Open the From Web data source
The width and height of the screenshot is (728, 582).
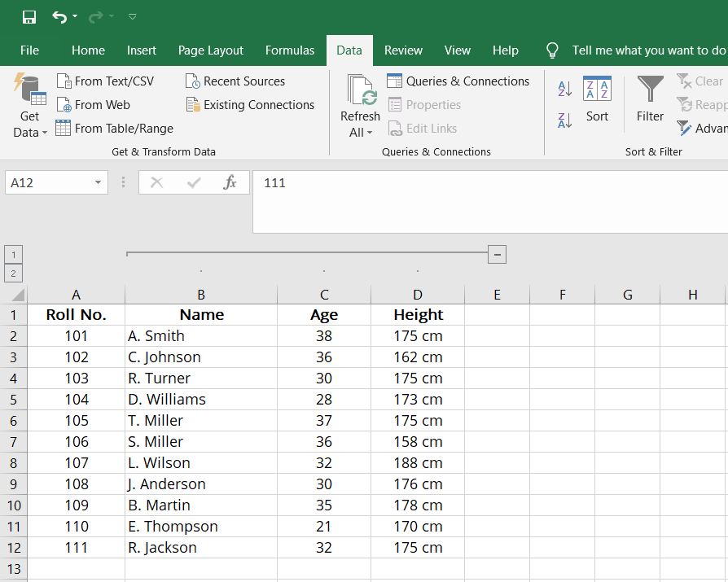click(64, 104)
